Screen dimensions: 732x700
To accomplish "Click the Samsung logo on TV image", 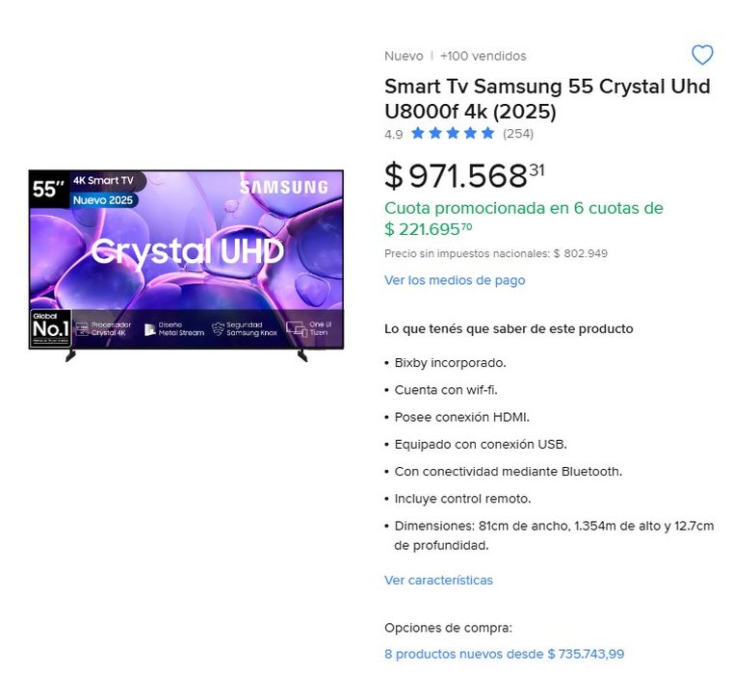I will pos(284,188).
